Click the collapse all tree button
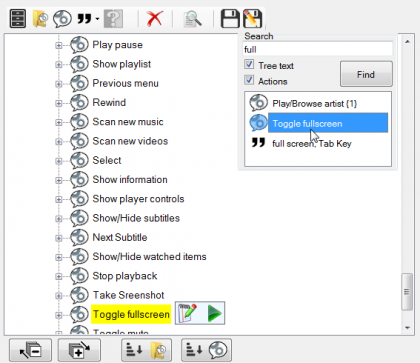Screen dimensions: 420x363 coord(30,350)
